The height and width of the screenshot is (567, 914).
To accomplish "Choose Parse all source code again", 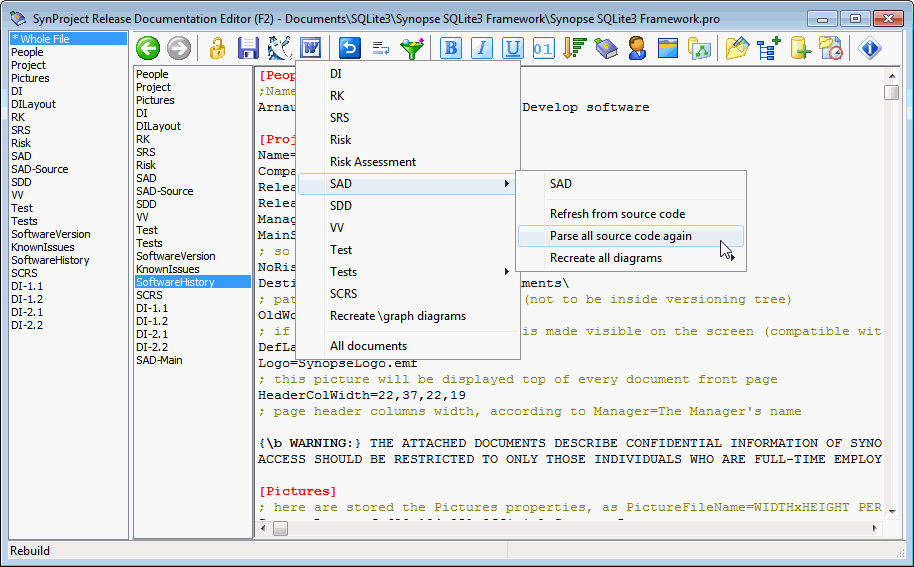I will click(620, 236).
